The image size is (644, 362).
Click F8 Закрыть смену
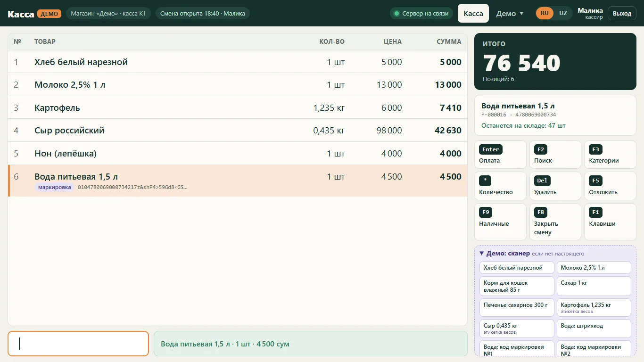click(555, 222)
